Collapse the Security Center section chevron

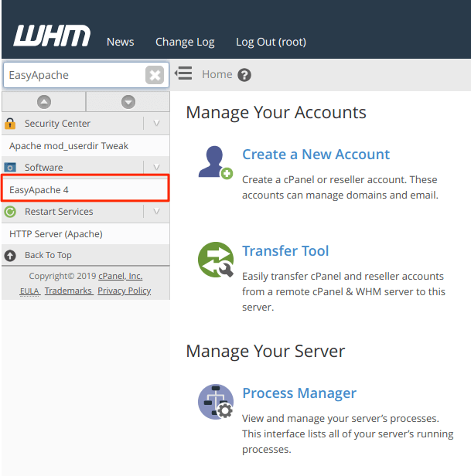(156, 124)
